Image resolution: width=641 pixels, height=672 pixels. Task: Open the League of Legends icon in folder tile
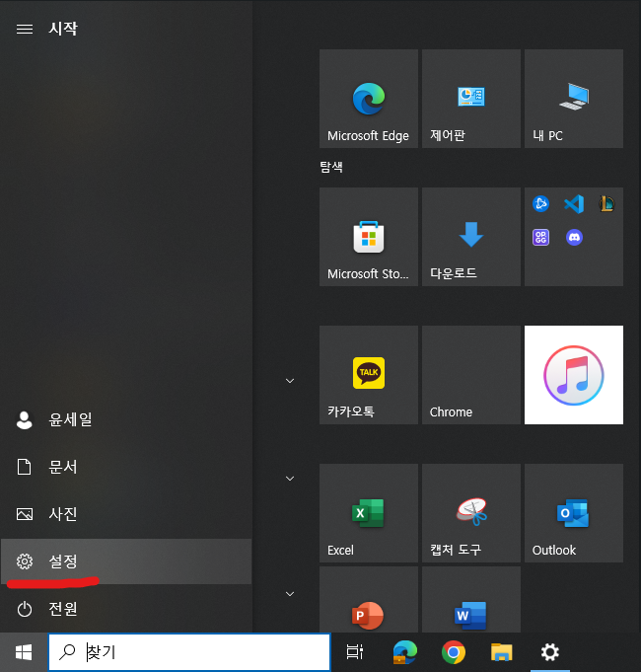coord(606,204)
